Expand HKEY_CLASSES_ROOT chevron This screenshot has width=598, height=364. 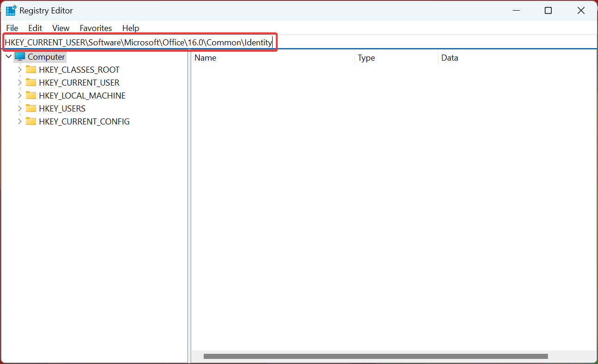coord(19,70)
